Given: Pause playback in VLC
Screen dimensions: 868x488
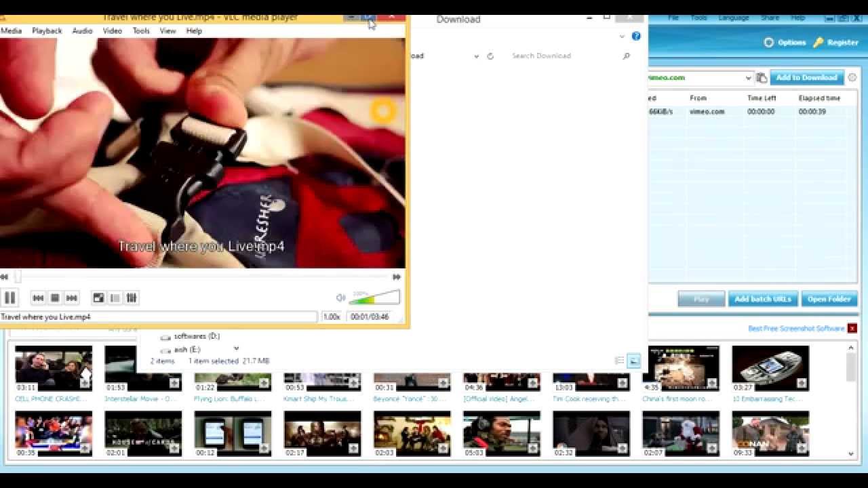Looking at the screenshot, I should tap(9, 298).
